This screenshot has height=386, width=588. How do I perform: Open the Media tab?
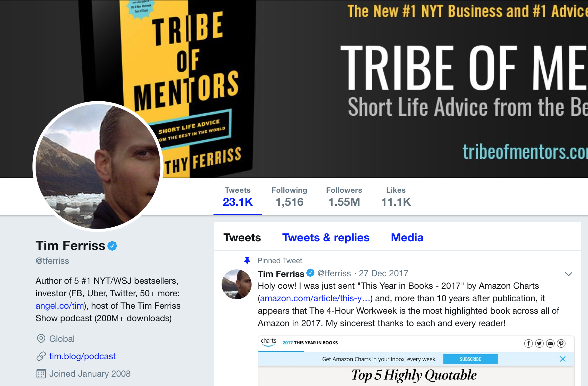(x=407, y=238)
